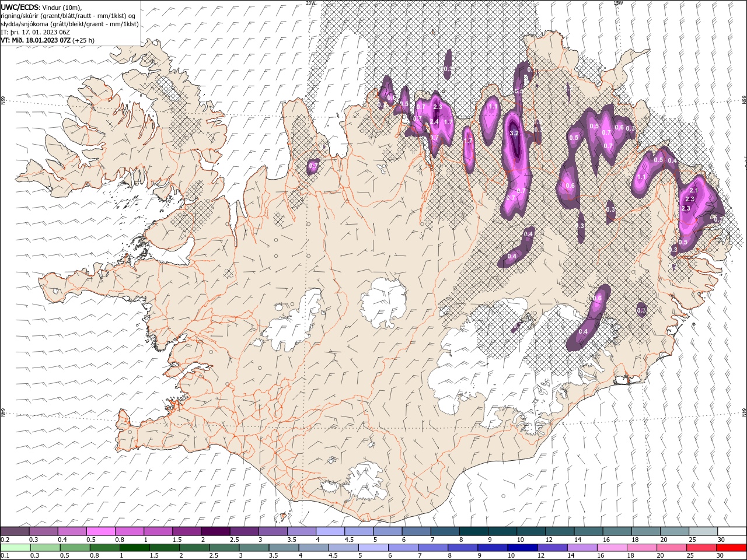Click the 0.2 label on the snow legend
Image resolution: width=747 pixels, height=560 pixels.
5,540
